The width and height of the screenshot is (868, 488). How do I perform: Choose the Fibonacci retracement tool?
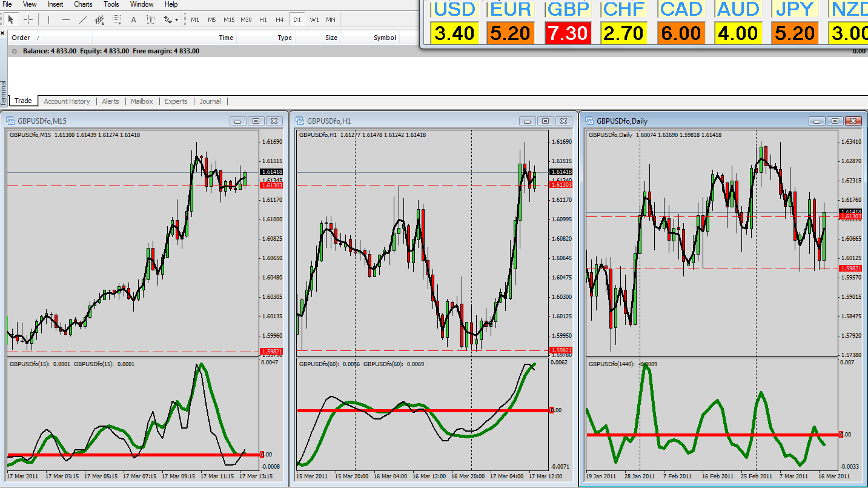point(117,19)
